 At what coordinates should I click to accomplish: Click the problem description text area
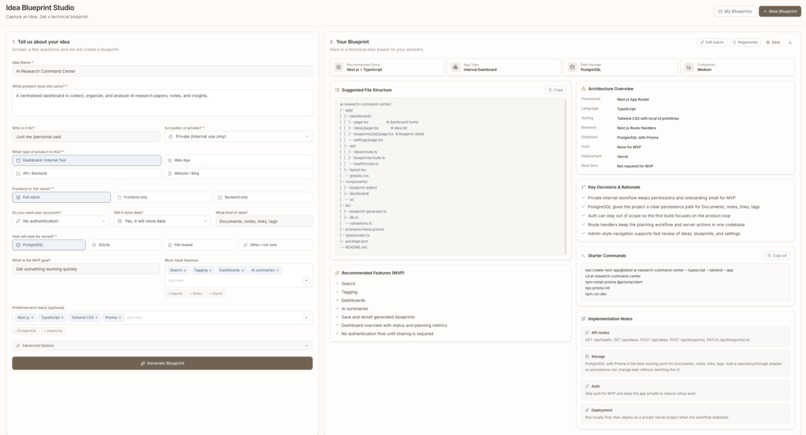coord(162,103)
